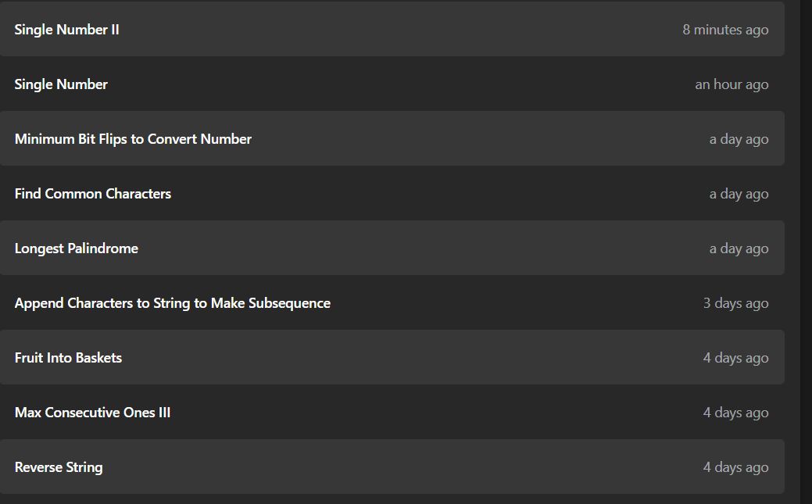The image size is (812, 504).
Task: Click the timestamp beside Find Common Characters
Action: point(739,194)
